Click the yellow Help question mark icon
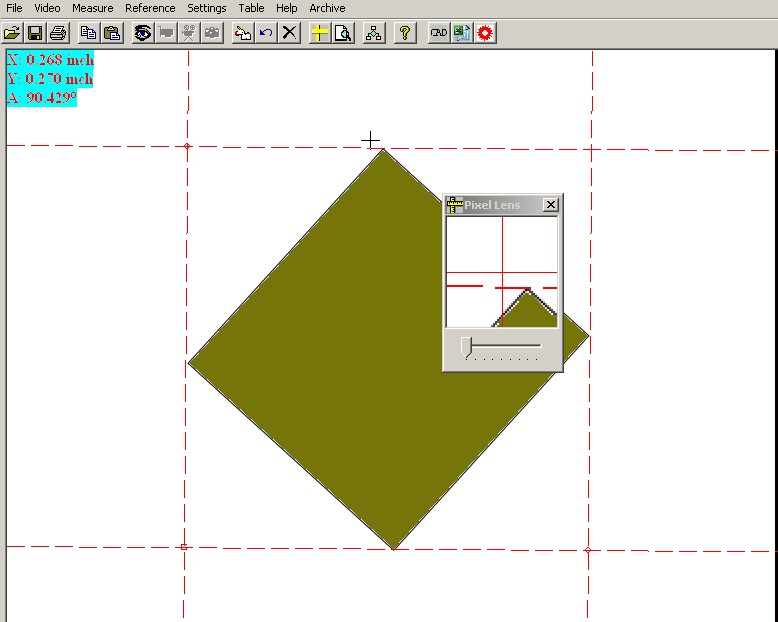The height and width of the screenshot is (622, 778). (404, 33)
